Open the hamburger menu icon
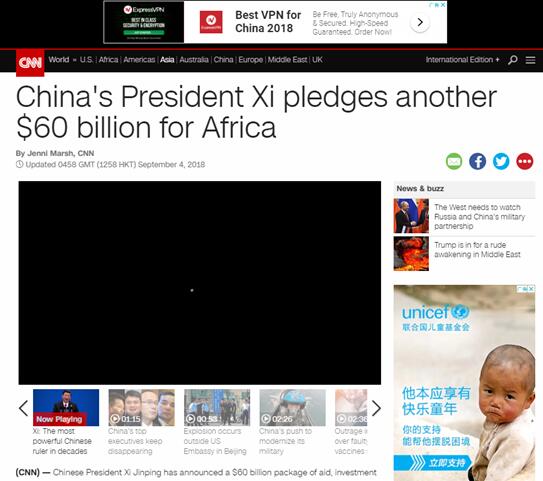Viewport: 543px width, 481px height. 531,60
